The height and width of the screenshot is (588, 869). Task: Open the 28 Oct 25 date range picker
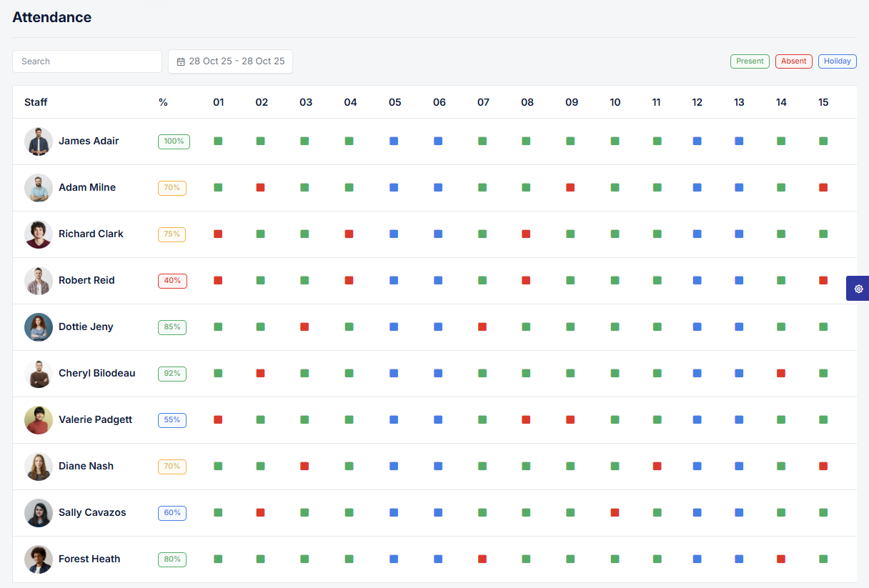(x=230, y=61)
